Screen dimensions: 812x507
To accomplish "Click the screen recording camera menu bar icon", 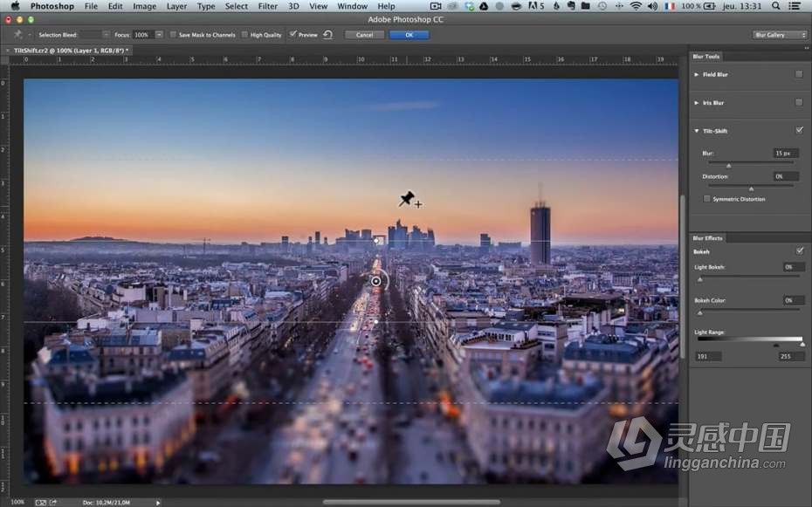I will pyautogui.click(x=436, y=6).
